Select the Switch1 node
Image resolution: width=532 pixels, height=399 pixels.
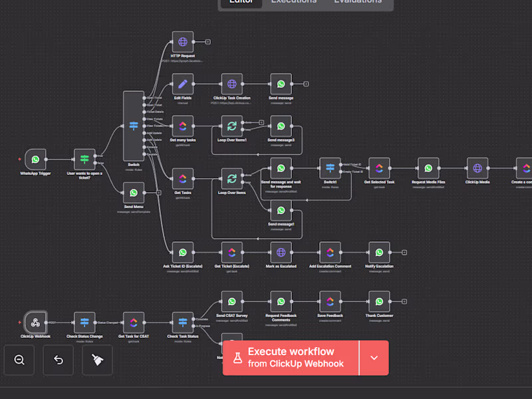(x=330, y=168)
